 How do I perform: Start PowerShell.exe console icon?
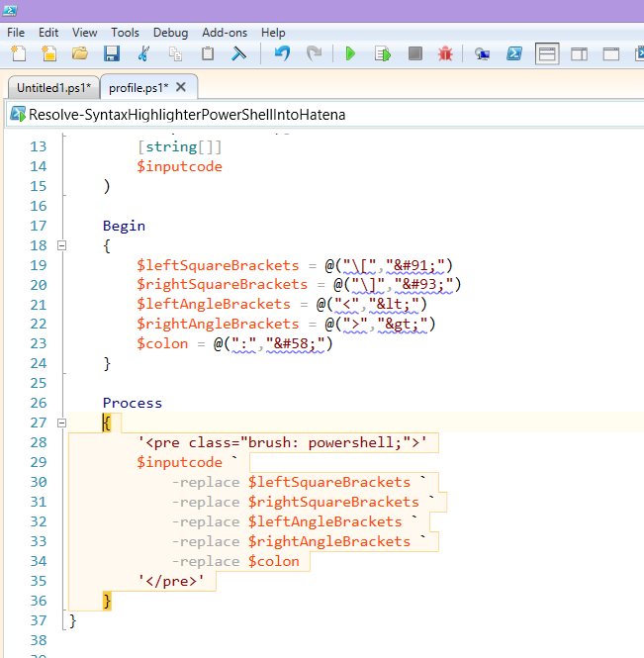(514, 53)
